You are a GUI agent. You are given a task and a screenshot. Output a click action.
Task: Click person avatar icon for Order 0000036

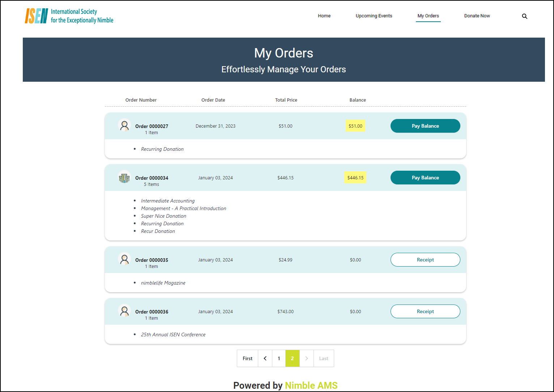pos(124,311)
